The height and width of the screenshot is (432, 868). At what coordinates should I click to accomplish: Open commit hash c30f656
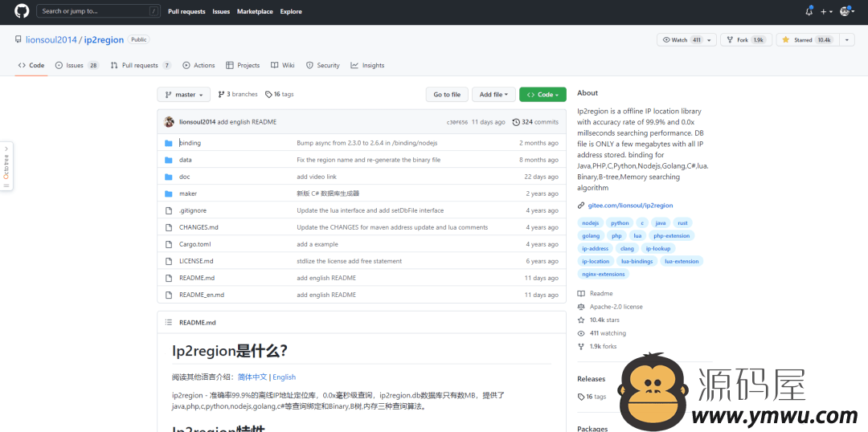coord(457,122)
